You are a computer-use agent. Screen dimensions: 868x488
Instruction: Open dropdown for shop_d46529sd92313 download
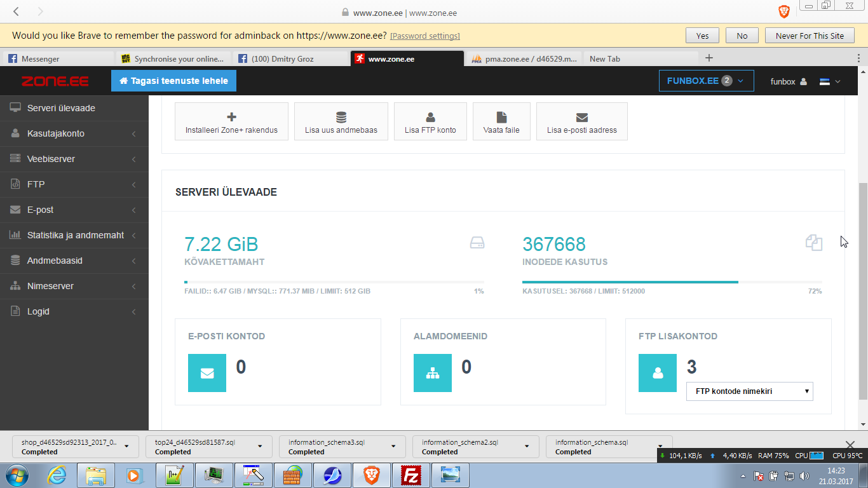pyautogui.click(x=126, y=447)
